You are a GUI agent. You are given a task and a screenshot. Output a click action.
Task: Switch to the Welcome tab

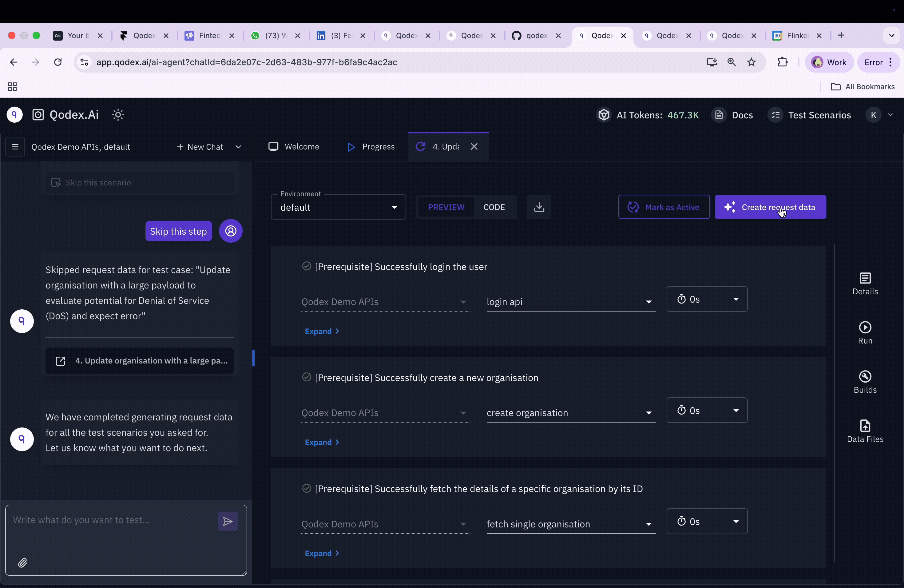coord(294,147)
